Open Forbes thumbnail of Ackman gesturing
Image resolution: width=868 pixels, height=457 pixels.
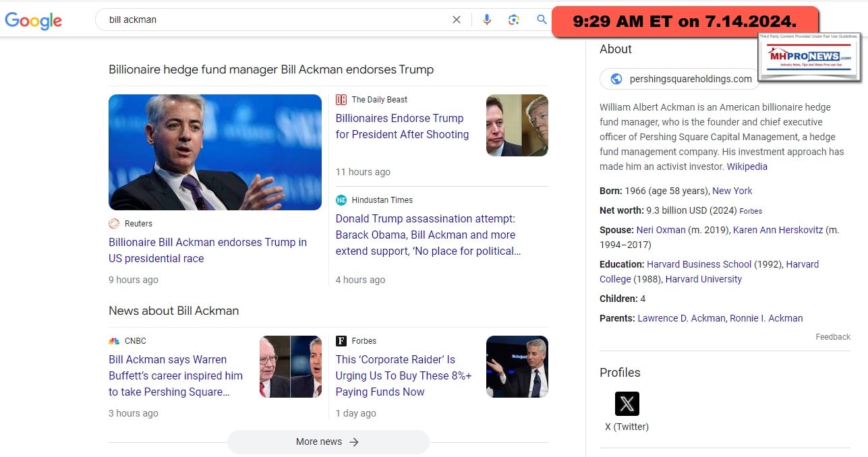coord(517,367)
